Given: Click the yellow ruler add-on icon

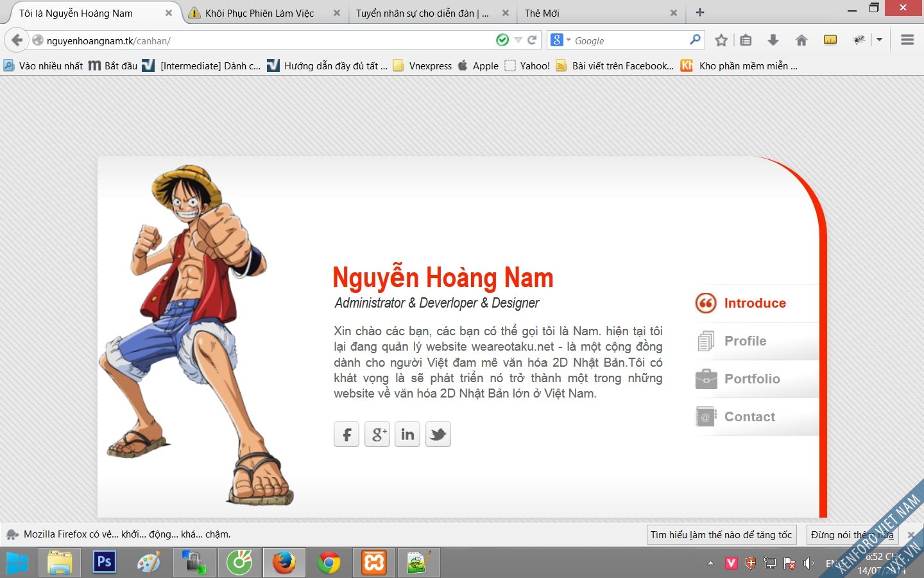Looking at the screenshot, I should [x=830, y=40].
